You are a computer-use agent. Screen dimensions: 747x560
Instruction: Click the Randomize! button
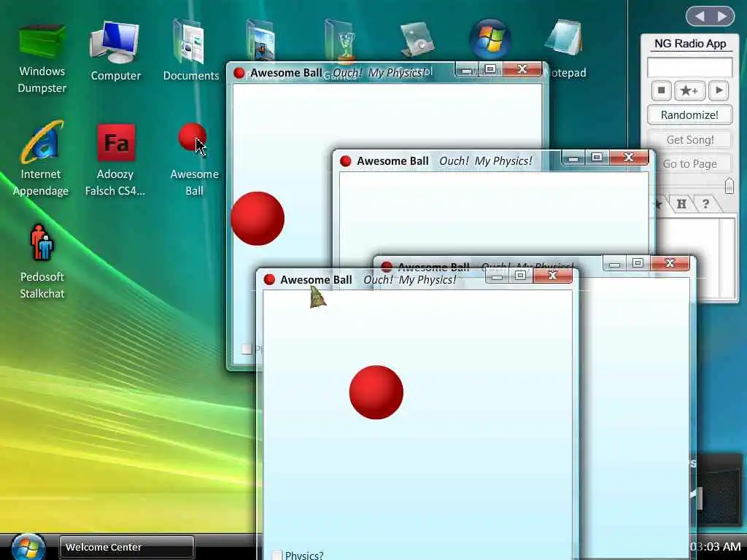[x=689, y=114]
